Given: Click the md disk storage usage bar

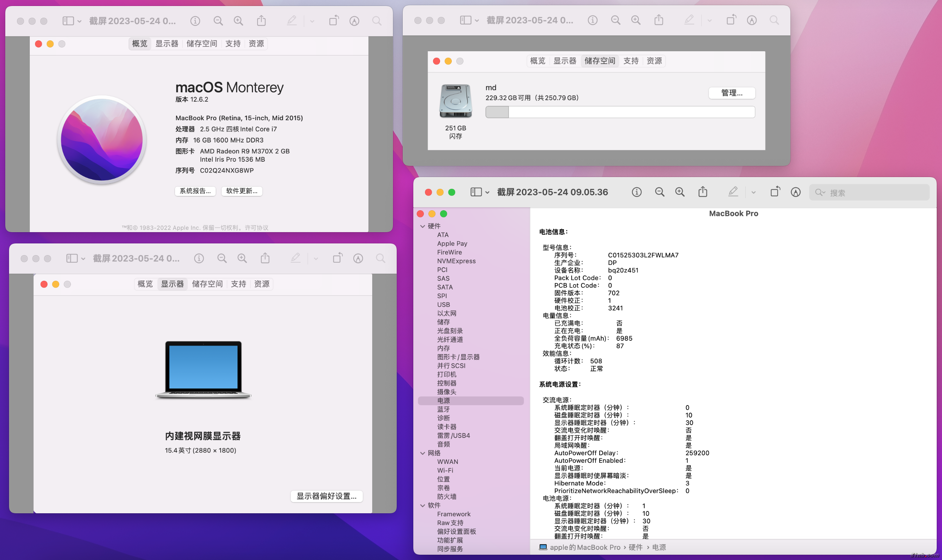Looking at the screenshot, I should 620,112.
